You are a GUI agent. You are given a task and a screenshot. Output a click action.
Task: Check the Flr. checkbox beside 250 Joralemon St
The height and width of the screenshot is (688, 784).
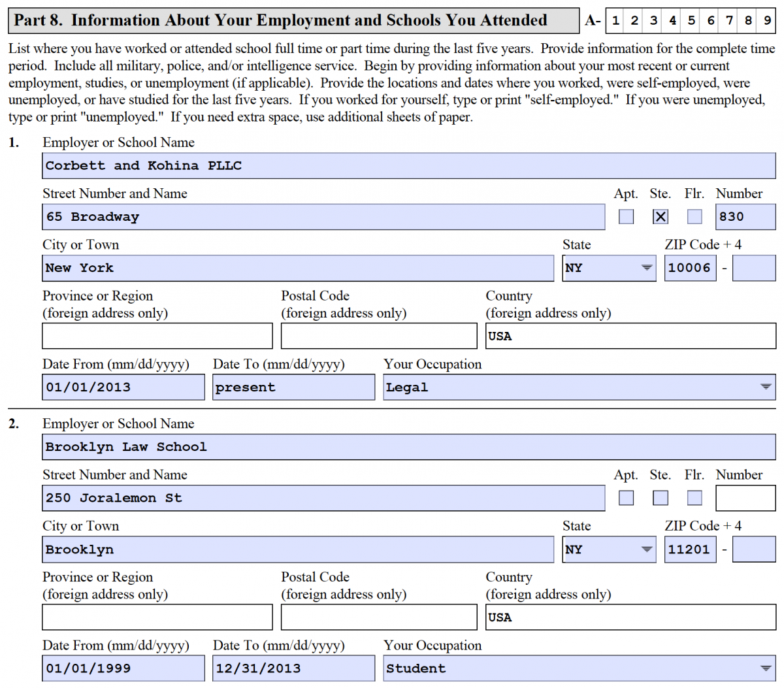click(694, 498)
